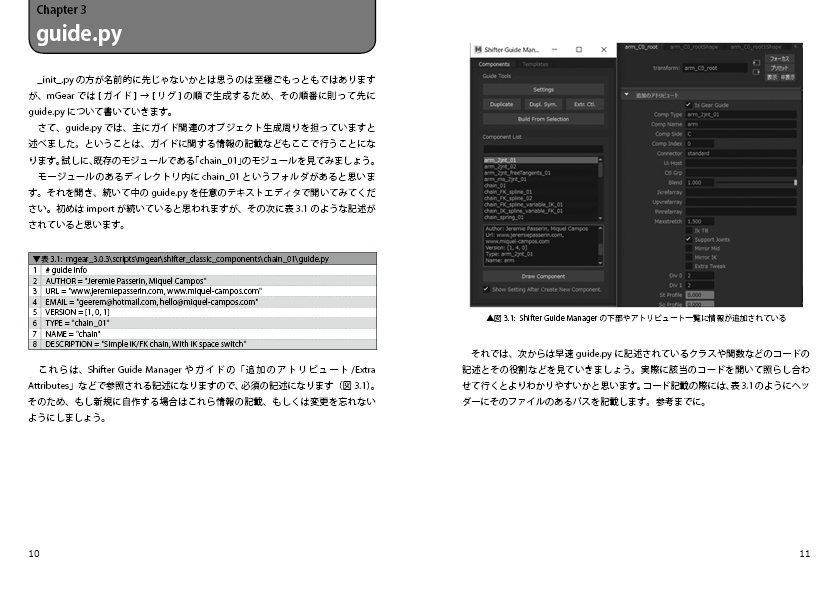Click the select output connection icon beside transform
The image size is (839, 595).
tap(756, 72)
